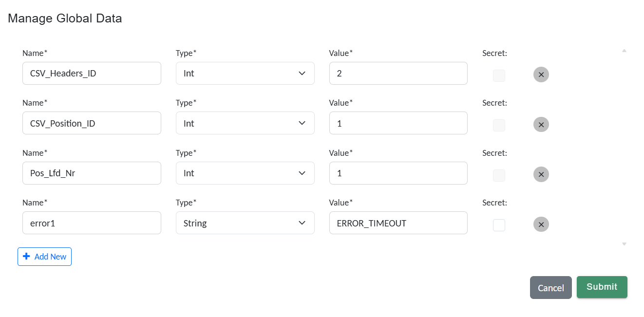Remove the Pos_Lfd_Nr row
This screenshot has height=317, width=644.
pos(541,174)
